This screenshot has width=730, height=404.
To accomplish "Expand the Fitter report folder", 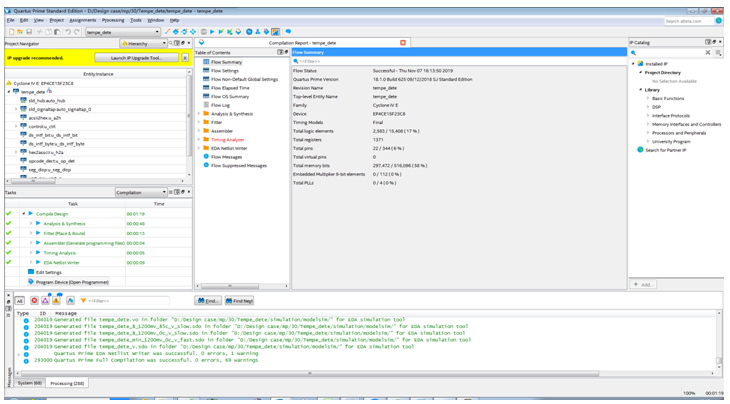I will tap(199, 122).
